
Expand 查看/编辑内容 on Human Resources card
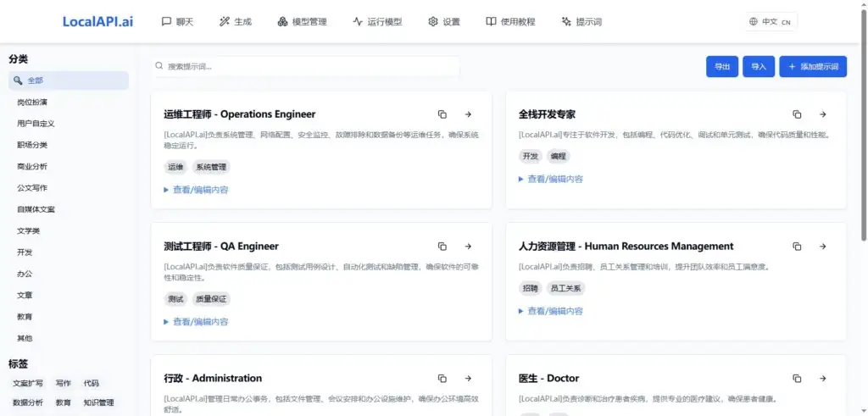pos(551,312)
